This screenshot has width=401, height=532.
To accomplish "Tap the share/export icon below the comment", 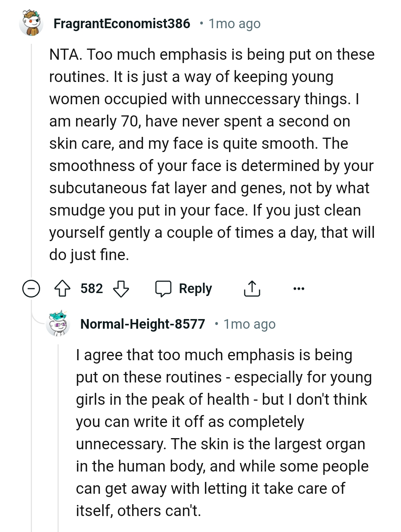I will coord(252,289).
